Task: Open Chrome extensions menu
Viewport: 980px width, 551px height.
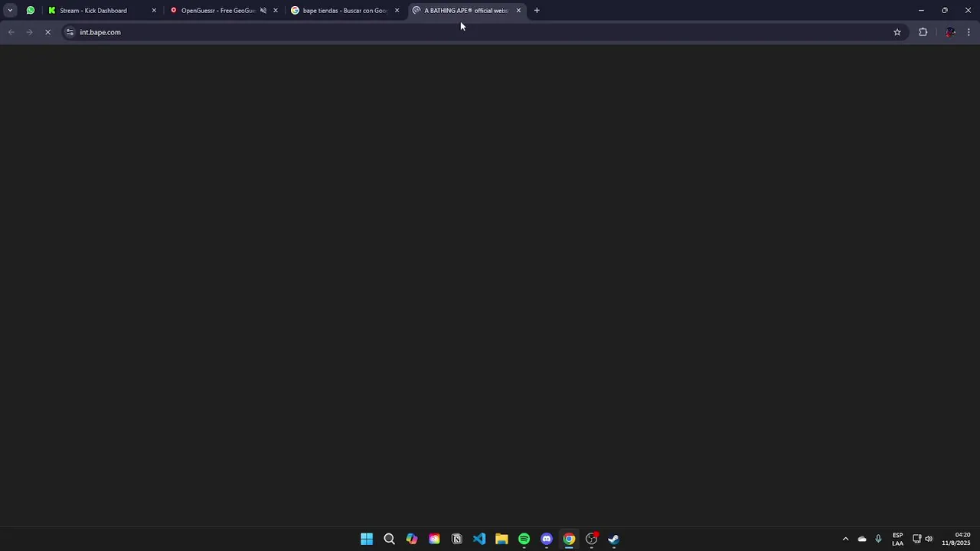Action: point(923,32)
